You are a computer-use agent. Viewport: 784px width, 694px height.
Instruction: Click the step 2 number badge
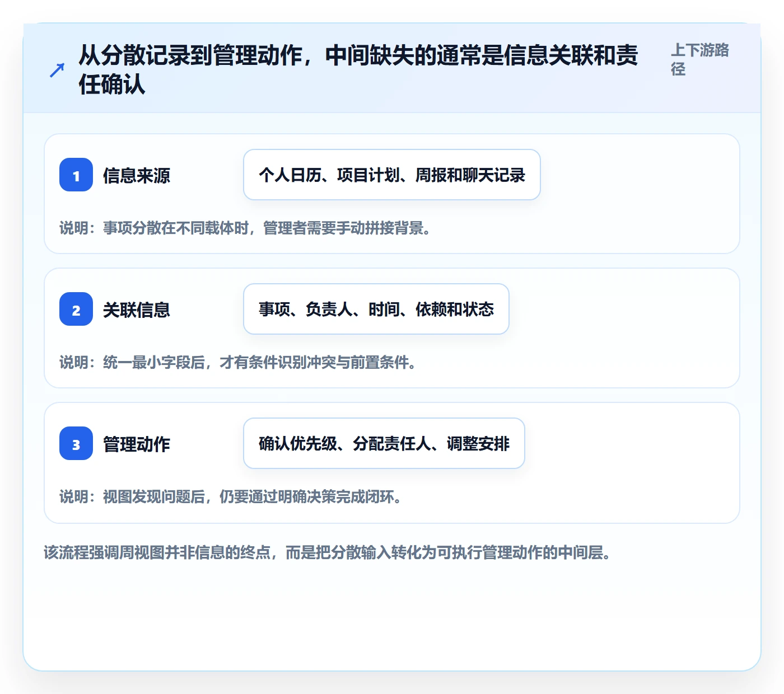(x=76, y=309)
